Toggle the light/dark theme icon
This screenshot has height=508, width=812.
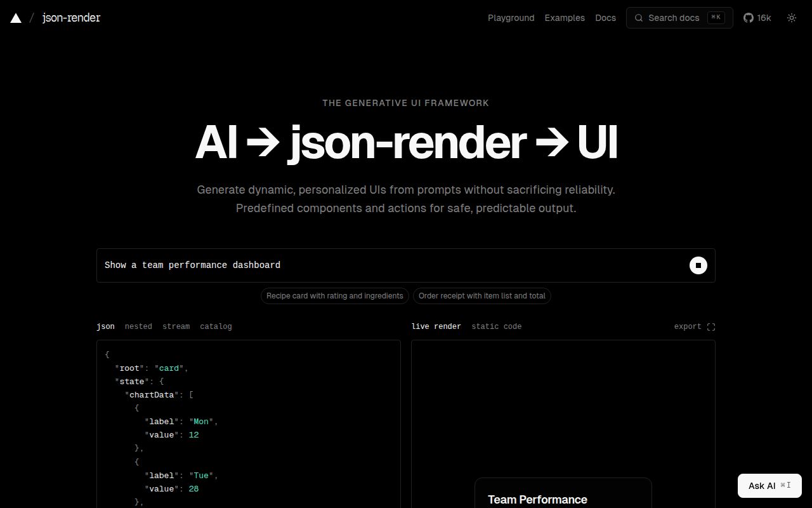[x=792, y=18]
